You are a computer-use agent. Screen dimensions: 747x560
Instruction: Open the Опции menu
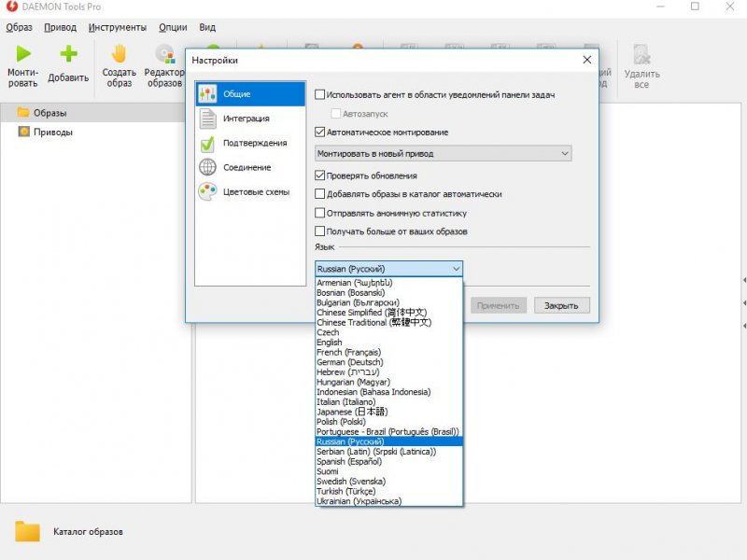coord(173,27)
